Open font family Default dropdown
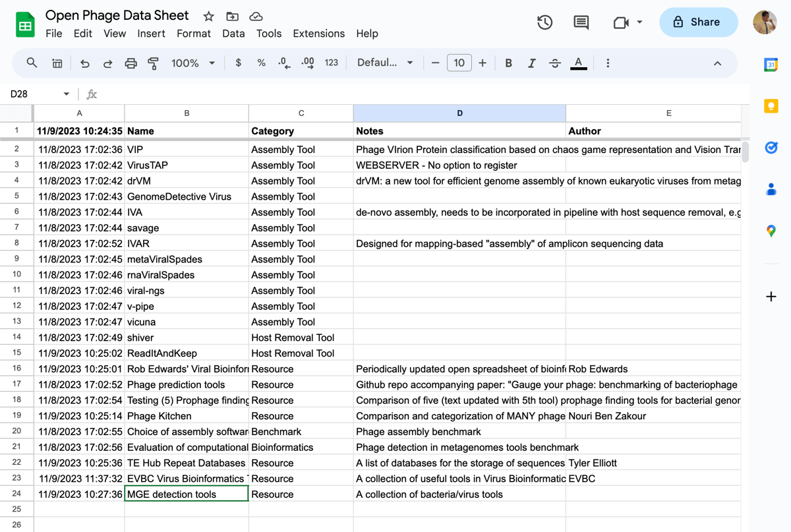 (385, 63)
